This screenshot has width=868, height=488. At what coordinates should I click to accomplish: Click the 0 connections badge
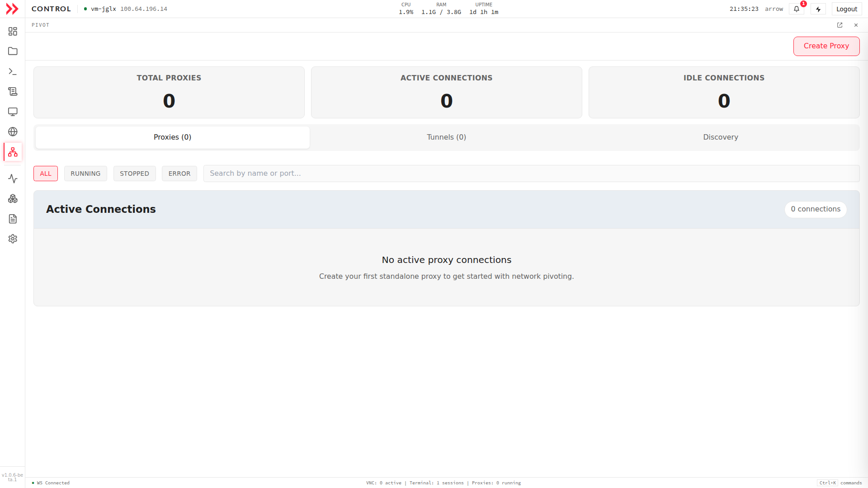click(816, 209)
